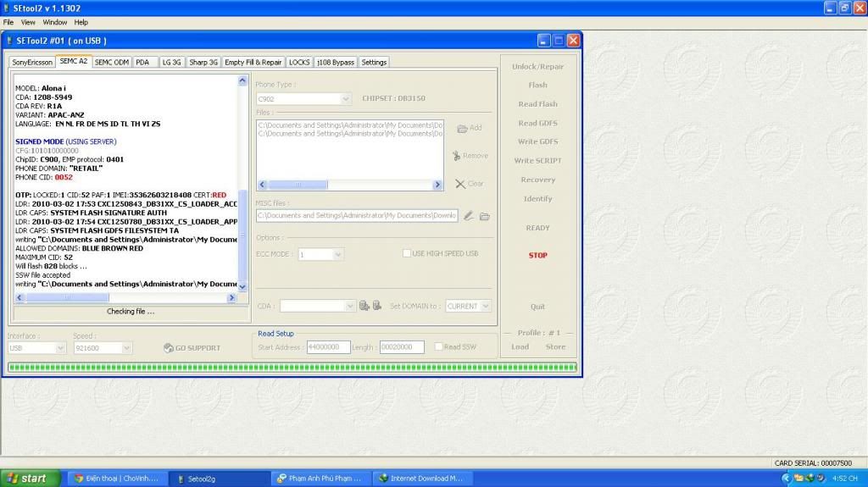Open the Phone Type C902 dropdown
The height and width of the screenshot is (487, 868).
click(346, 99)
